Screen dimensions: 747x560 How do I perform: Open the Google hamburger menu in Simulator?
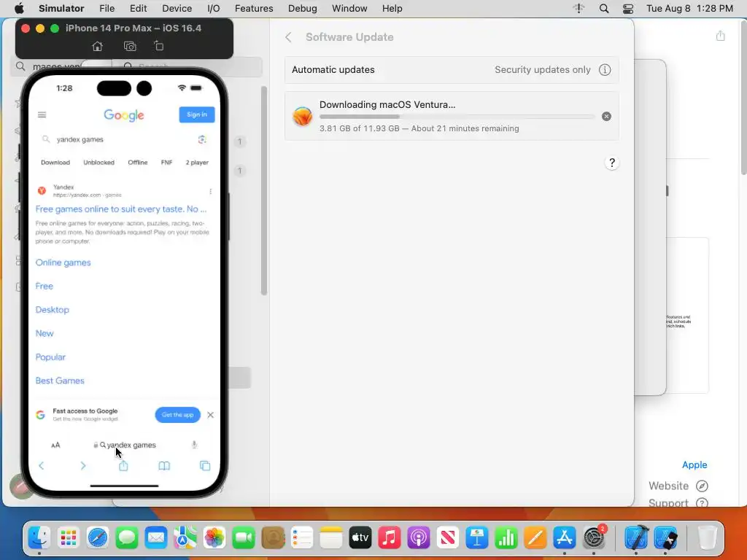point(42,114)
